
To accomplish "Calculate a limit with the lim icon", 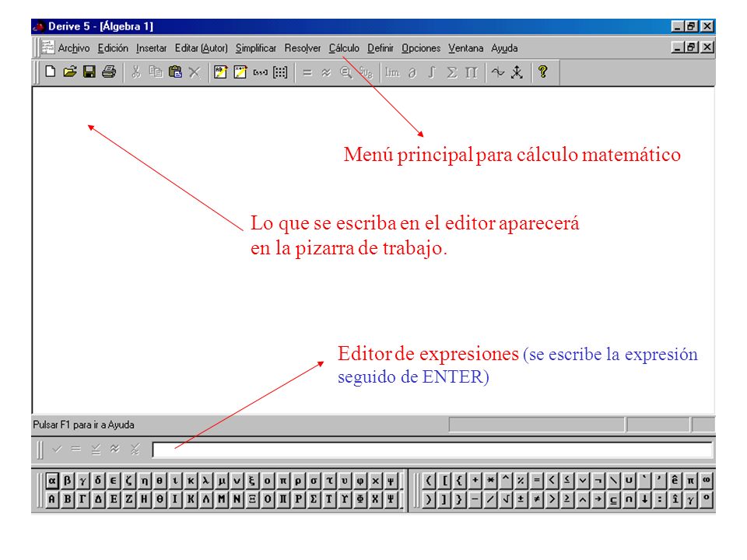I will point(392,72).
